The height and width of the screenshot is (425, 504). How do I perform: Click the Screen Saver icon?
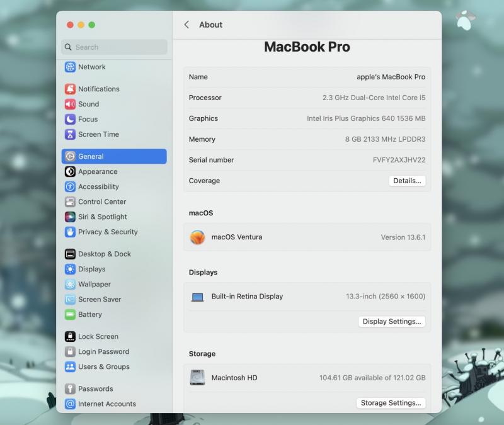(70, 300)
